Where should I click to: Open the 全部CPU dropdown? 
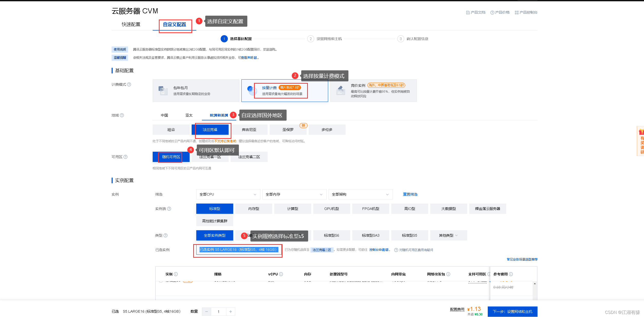[228, 194]
